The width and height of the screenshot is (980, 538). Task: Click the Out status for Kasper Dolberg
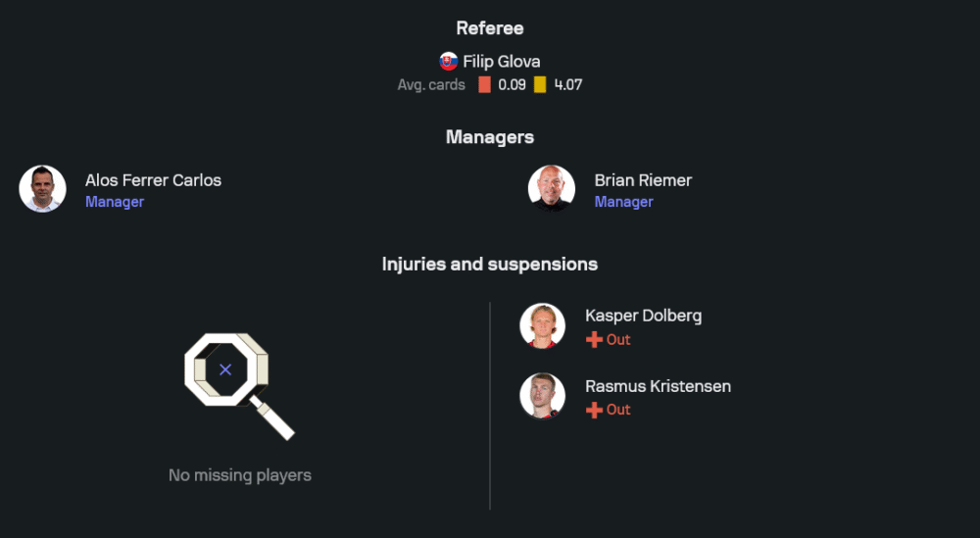(x=618, y=340)
